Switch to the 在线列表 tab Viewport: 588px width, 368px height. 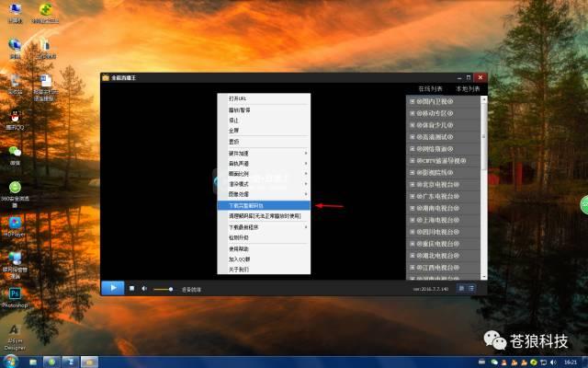(x=430, y=89)
